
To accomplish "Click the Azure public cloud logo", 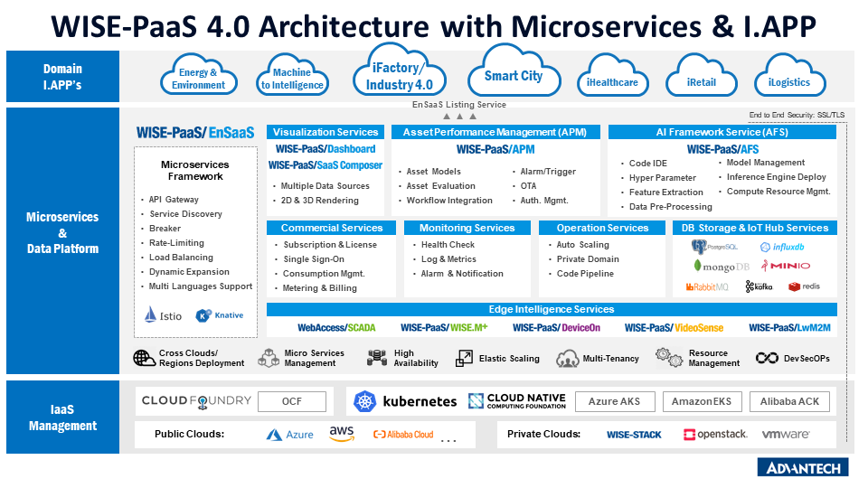I will (290, 435).
